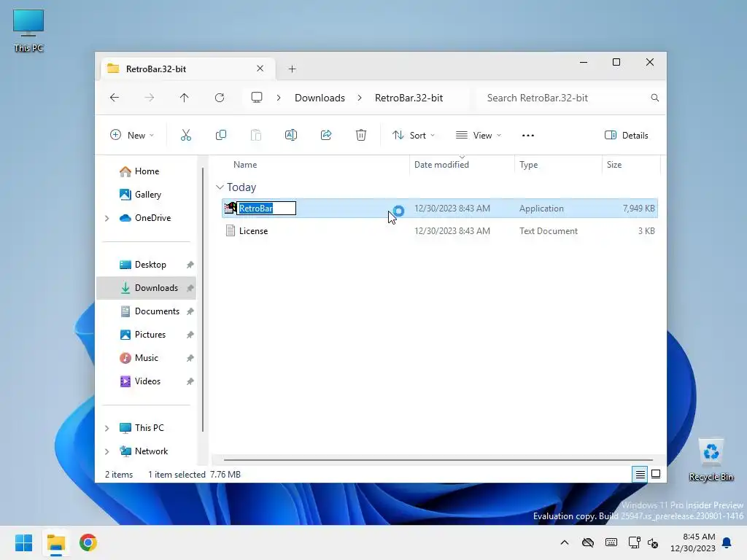Click the notification bell icon
This screenshot has height=560, width=747.
(727, 542)
